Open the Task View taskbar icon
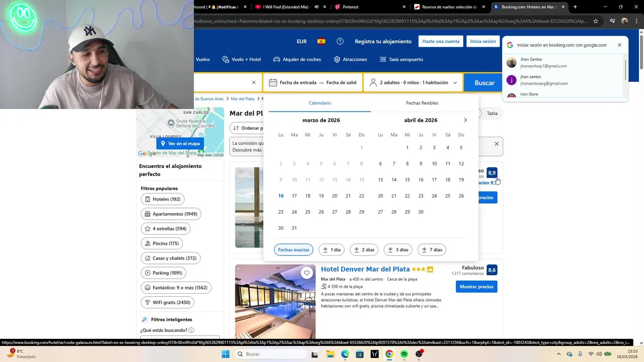The height and width of the screenshot is (362, 644). coord(315,354)
